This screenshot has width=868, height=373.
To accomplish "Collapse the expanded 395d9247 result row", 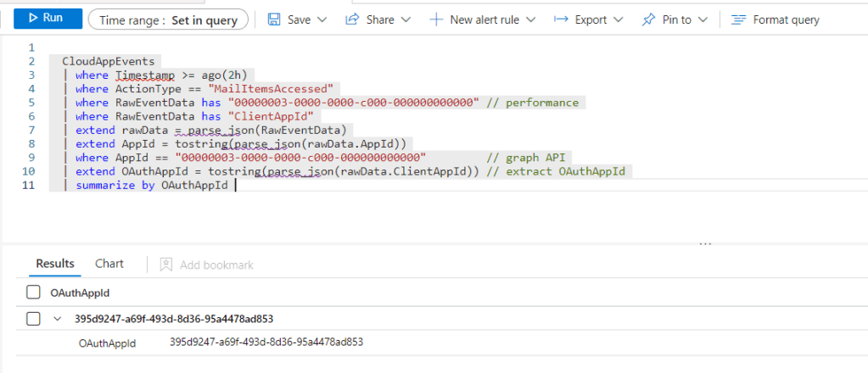I will [x=58, y=319].
